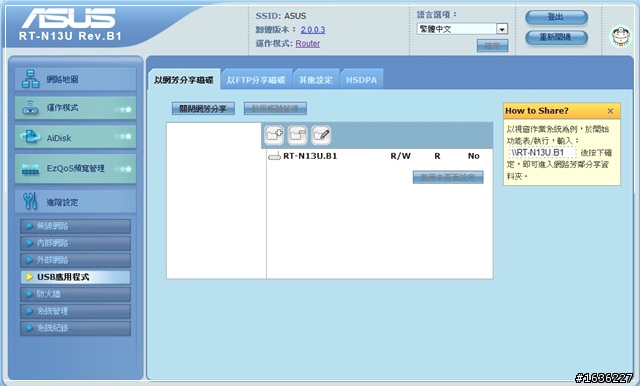Click the ASUS logo

click(x=69, y=19)
